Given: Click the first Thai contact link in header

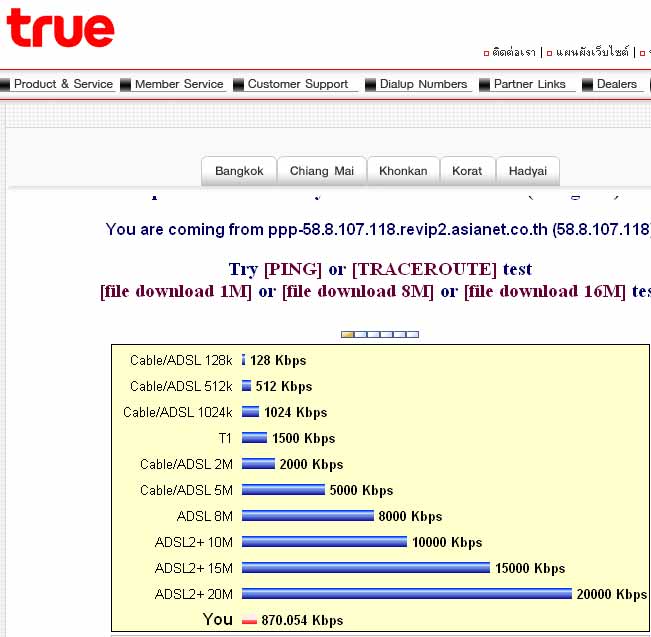Looking at the screenshot, I should [x=513, y=52].
